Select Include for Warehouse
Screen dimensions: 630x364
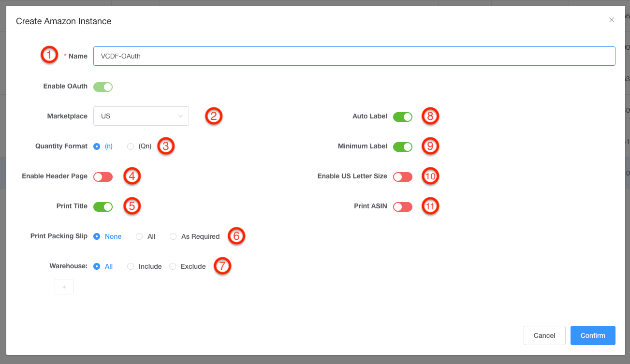(131, 267)
